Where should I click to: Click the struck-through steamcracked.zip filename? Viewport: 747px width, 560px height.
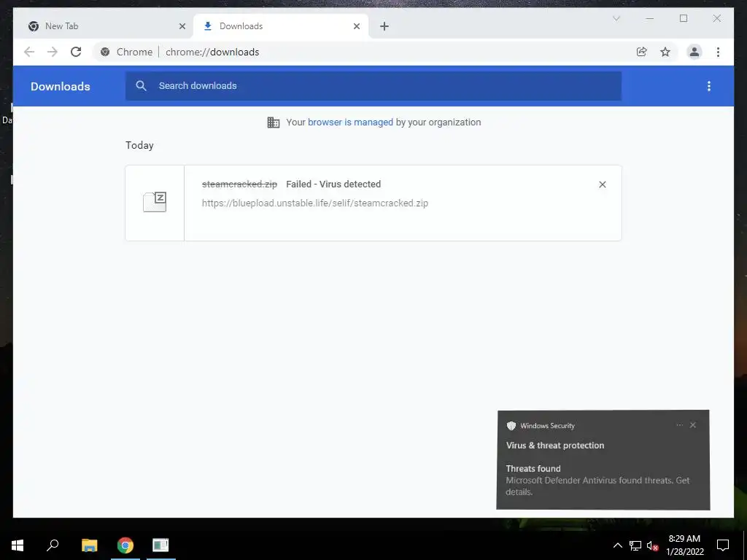pos(239,184)
